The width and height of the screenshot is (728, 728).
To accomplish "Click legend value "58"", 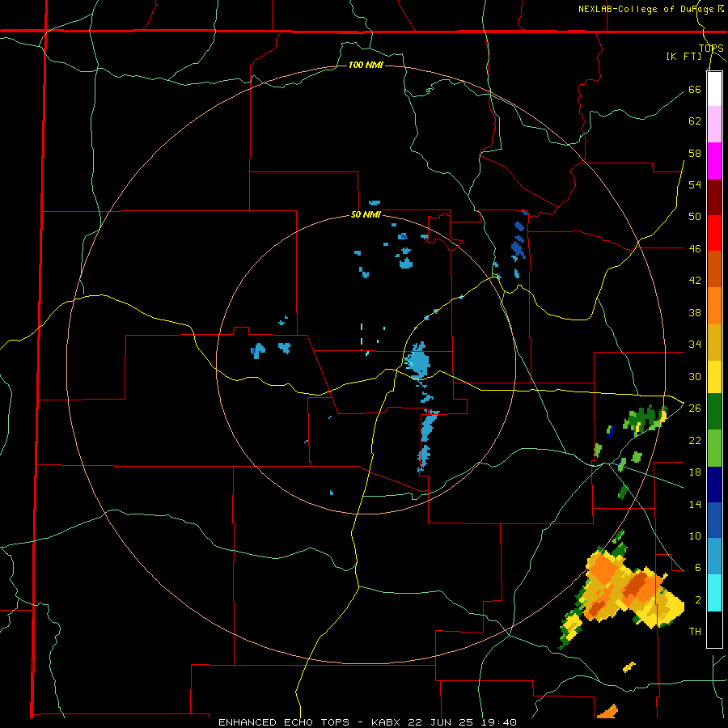I will pyautogui.click(x=695, y=153).
